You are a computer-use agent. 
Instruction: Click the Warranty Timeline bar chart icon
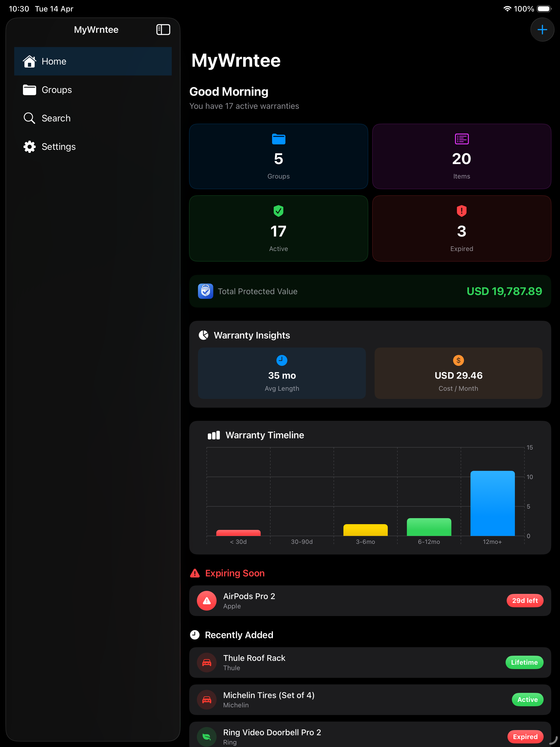point(214,435)
